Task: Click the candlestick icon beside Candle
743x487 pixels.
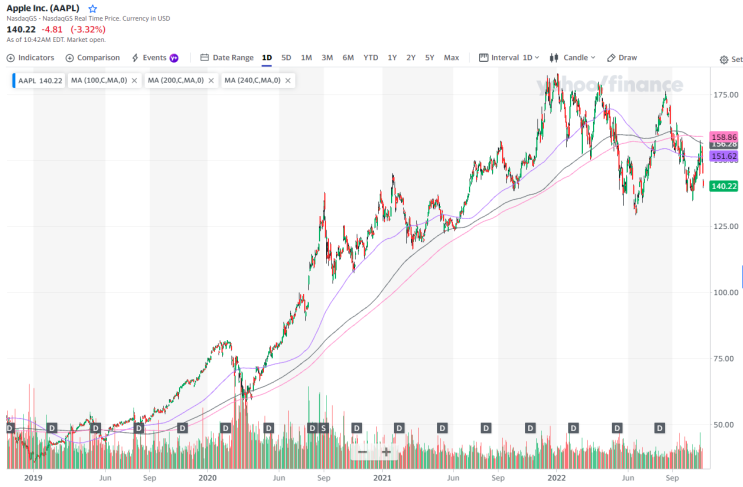Action: tap(554, 58)
